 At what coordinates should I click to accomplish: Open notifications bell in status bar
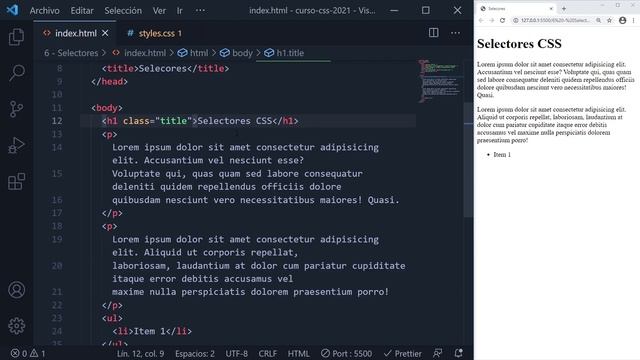click(459, 353)
